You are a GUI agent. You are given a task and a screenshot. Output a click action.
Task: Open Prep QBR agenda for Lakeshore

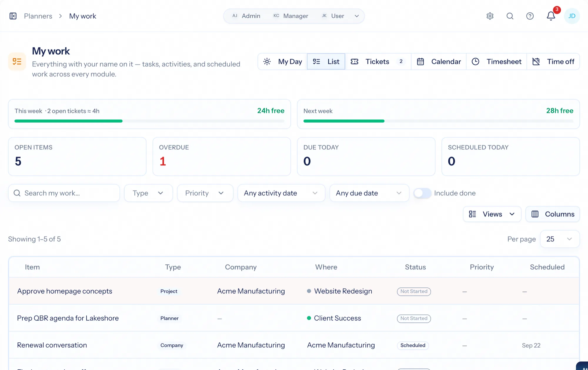68,318
